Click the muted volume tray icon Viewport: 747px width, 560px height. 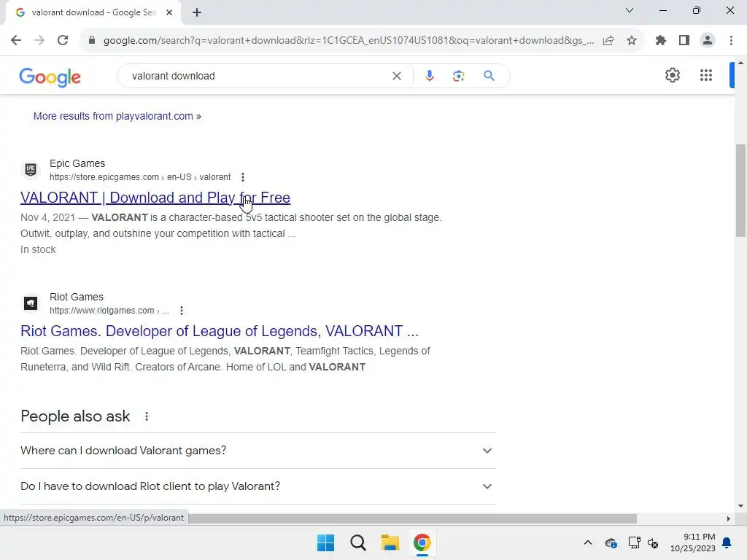point(653,542)
